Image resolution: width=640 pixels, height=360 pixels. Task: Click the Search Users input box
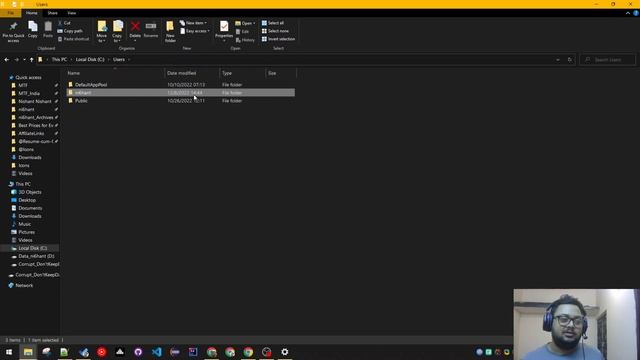click(x=607, y=60)
